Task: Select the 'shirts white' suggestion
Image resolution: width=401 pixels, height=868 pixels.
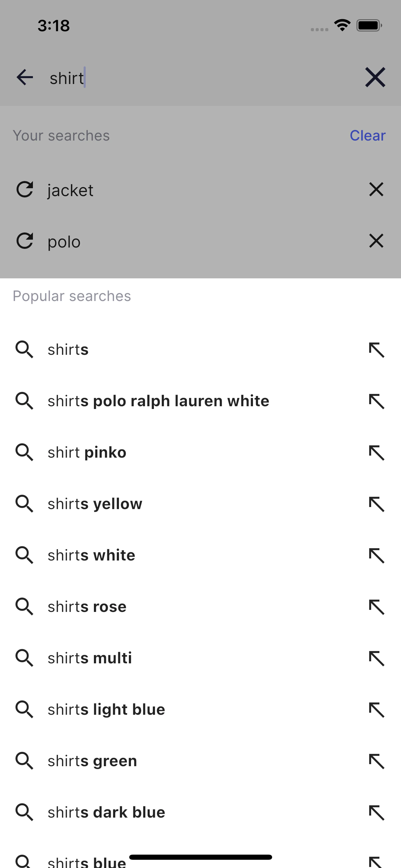Action: pyautogui.click(x=91, y=555)
